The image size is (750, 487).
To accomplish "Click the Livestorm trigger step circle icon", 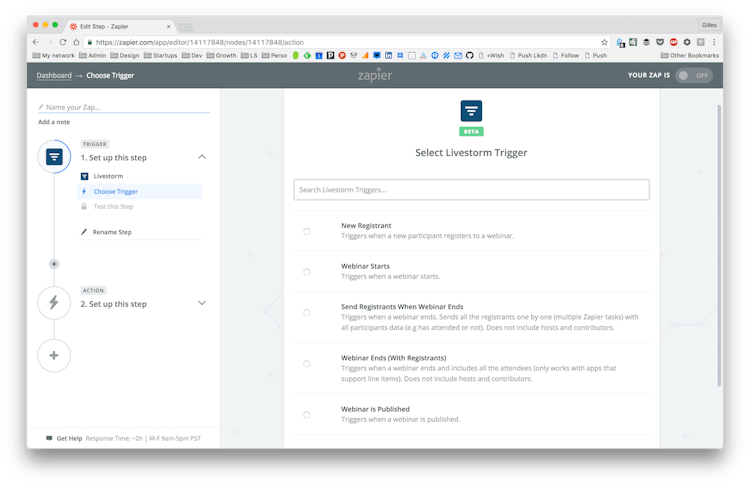I will point(54,156).
